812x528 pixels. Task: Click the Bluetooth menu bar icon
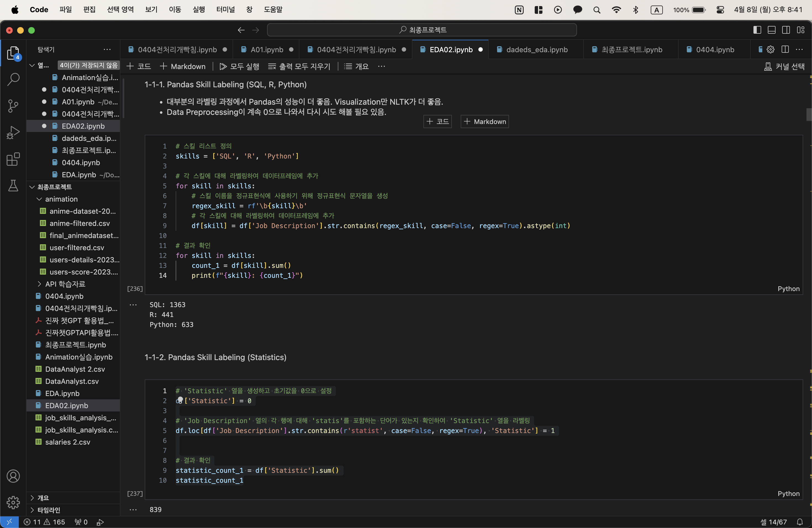click(636, 10)
